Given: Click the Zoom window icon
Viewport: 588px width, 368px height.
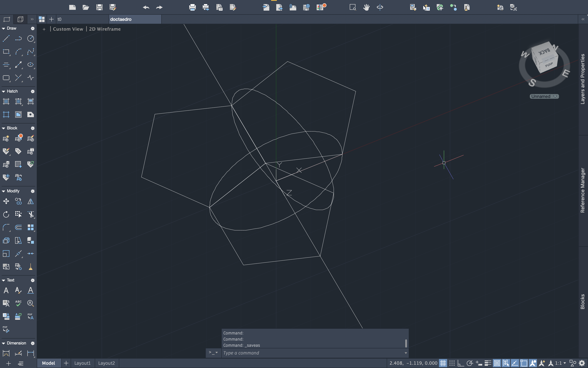Looking at the screenshot, I should tap(353, 7).
